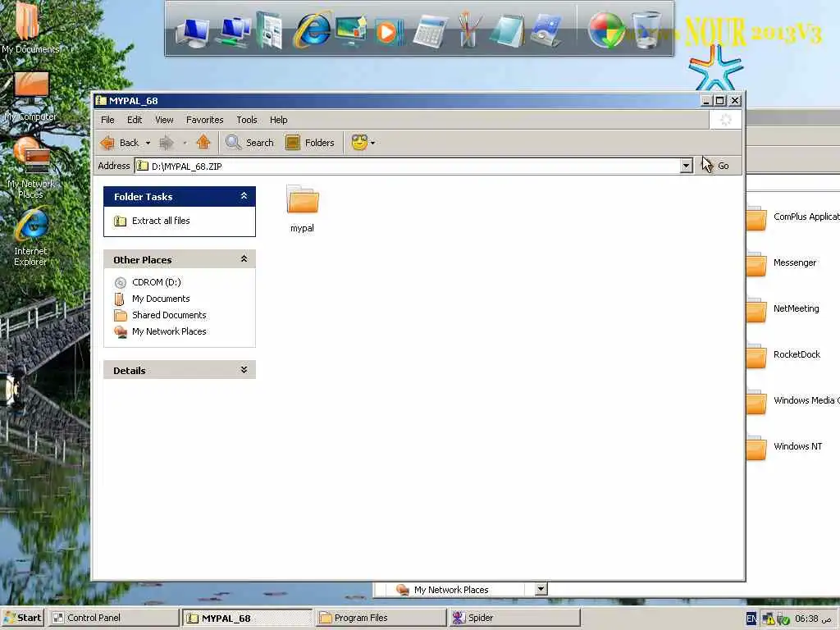Screen dimensions: 840x630
Task: Click the green check USB tray icon
Action: coord(783,619)
